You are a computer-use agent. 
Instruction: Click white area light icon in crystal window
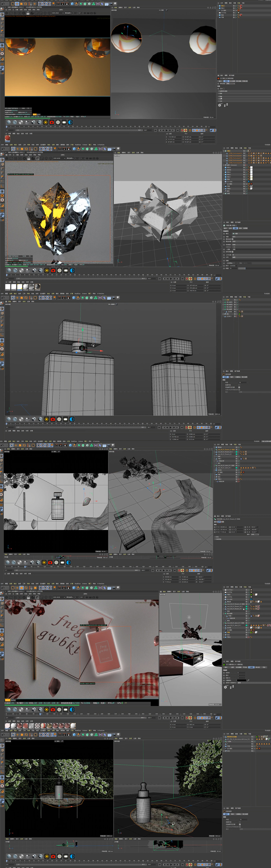pyautogui.click(x=66, y=271)
